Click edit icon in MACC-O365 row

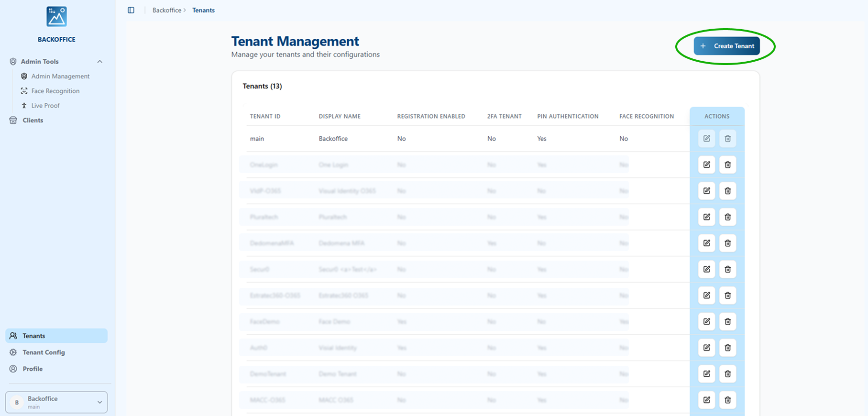[x=706, y=400]
